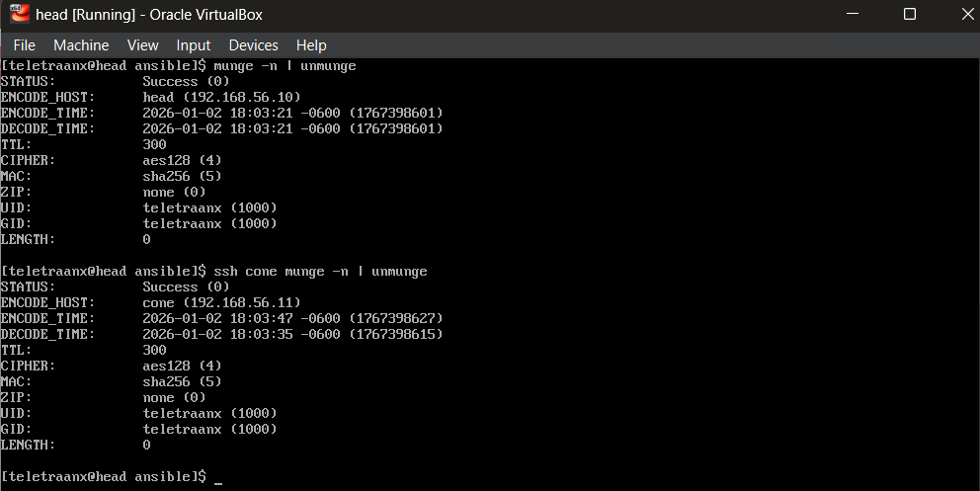
Task: Click the "head [Running] - Oracle VirtualBox" title text
Action: tap(148, 15)
